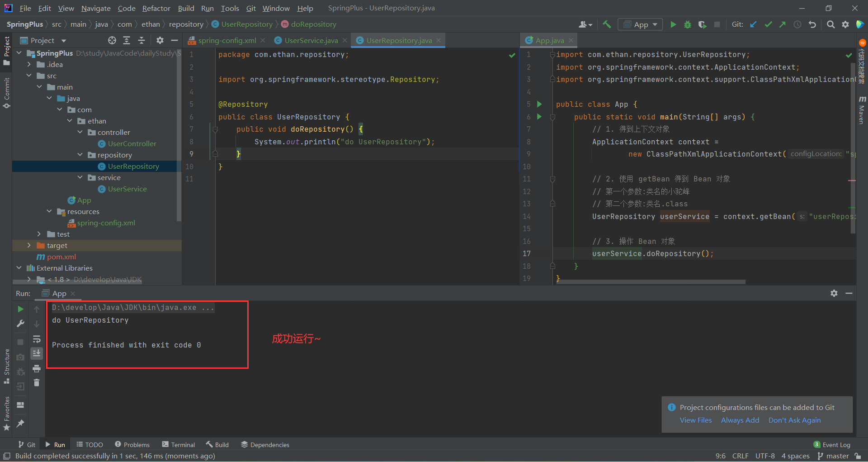Collapse the SpringPlus root folder
The width and height of the screenshot is (868, 462).
click(x=19, y=53)
